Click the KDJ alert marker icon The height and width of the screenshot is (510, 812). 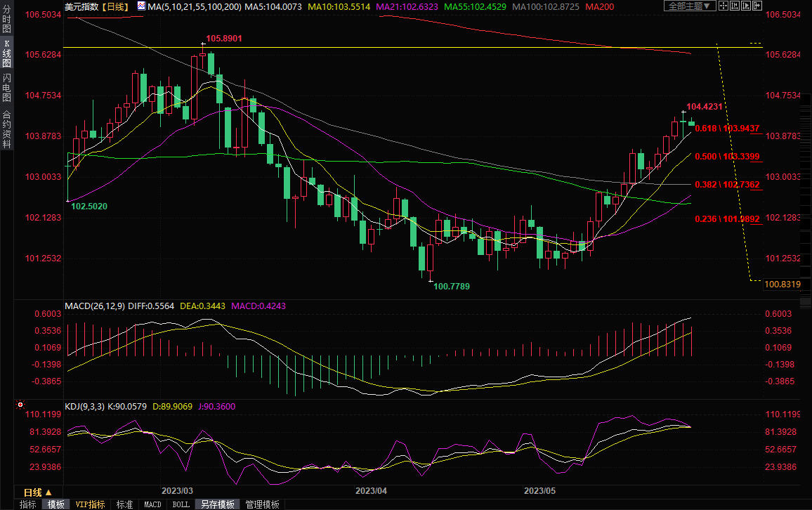20,405
